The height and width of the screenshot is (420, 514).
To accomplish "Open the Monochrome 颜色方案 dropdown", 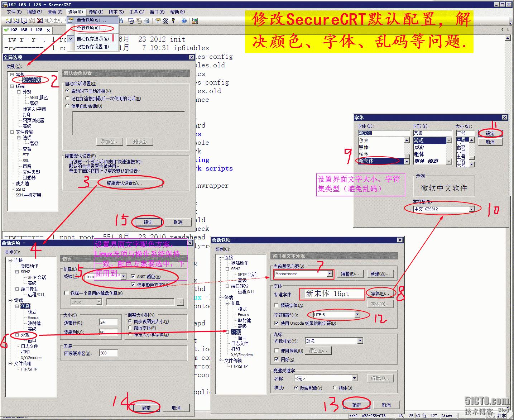I will coord(329,274).
